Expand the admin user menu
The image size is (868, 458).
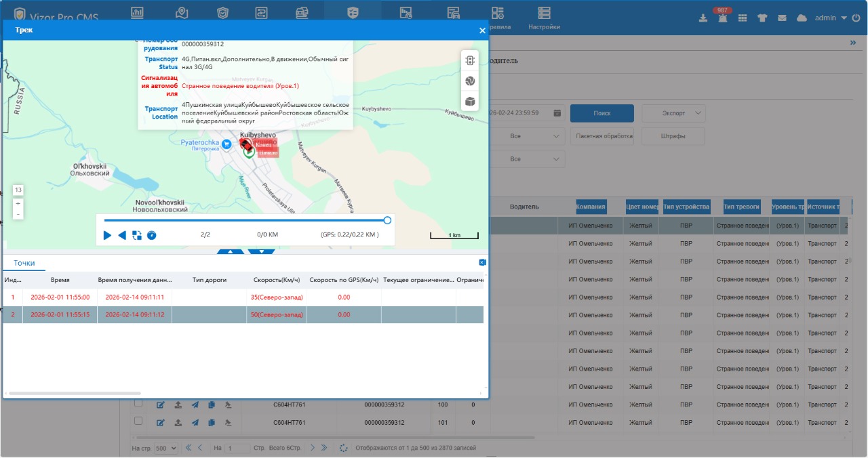[x=831, y=18]
